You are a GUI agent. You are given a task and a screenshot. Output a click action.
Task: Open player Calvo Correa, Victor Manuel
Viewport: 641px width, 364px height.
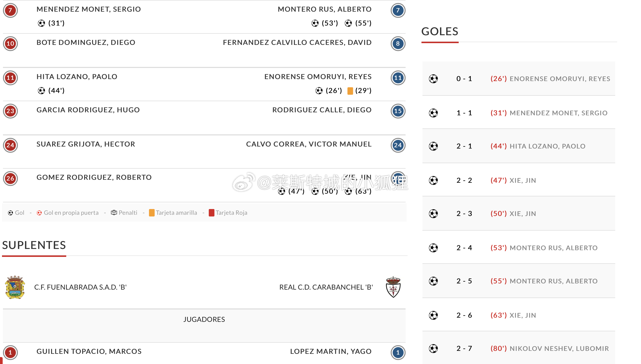pos(309,144)
